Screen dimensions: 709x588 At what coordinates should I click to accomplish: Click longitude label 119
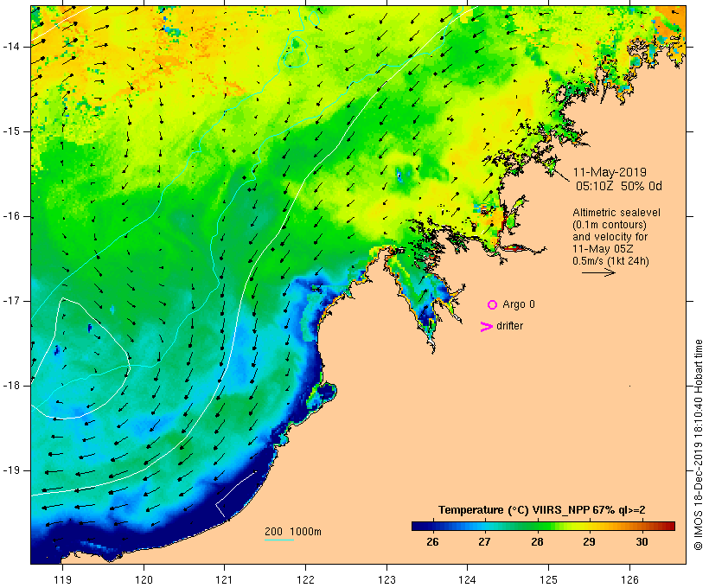(x=62, y=579)
